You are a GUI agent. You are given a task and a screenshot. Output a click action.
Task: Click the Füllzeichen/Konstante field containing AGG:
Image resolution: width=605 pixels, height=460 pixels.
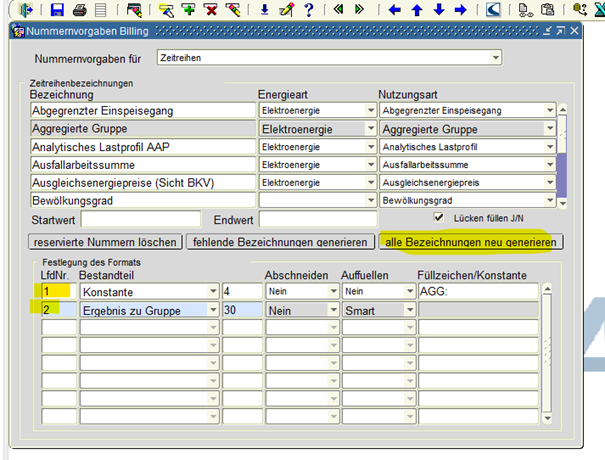click(478, 291)
